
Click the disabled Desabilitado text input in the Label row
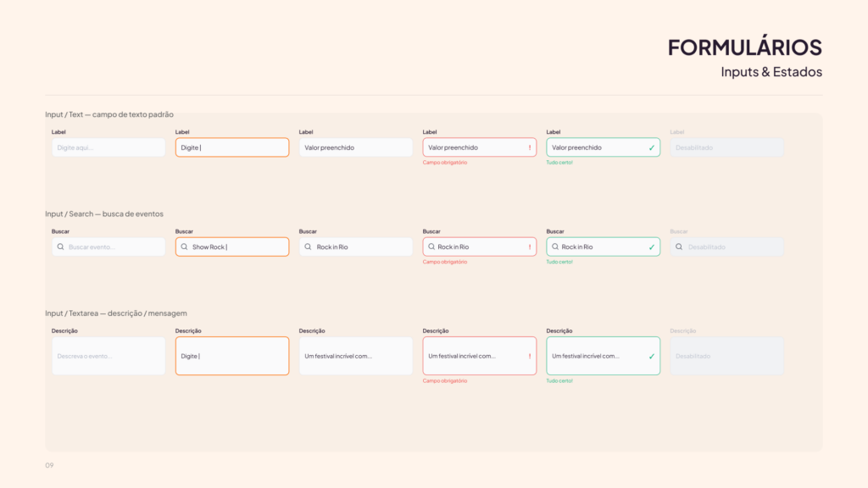pos(726,147)
